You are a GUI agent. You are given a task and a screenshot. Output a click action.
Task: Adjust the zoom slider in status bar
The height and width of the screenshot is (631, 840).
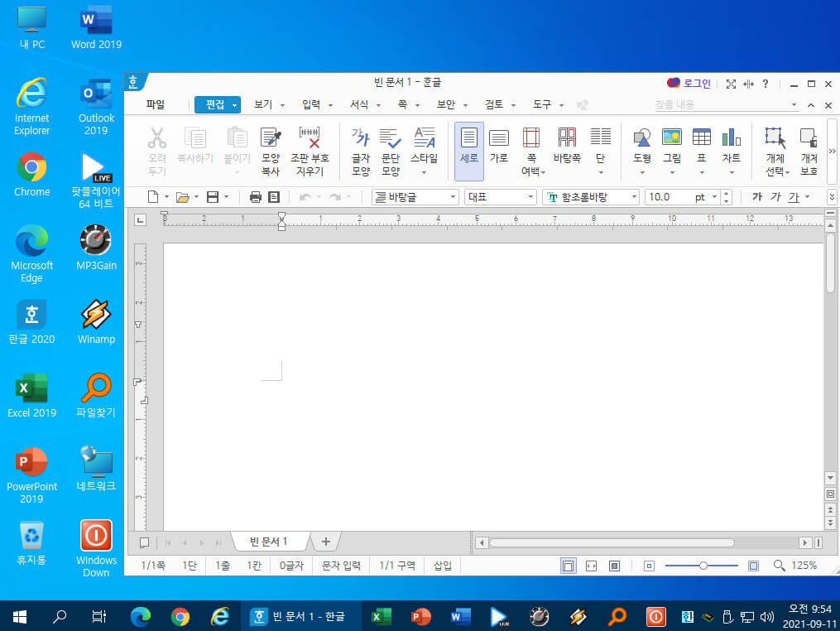[703, 566]
